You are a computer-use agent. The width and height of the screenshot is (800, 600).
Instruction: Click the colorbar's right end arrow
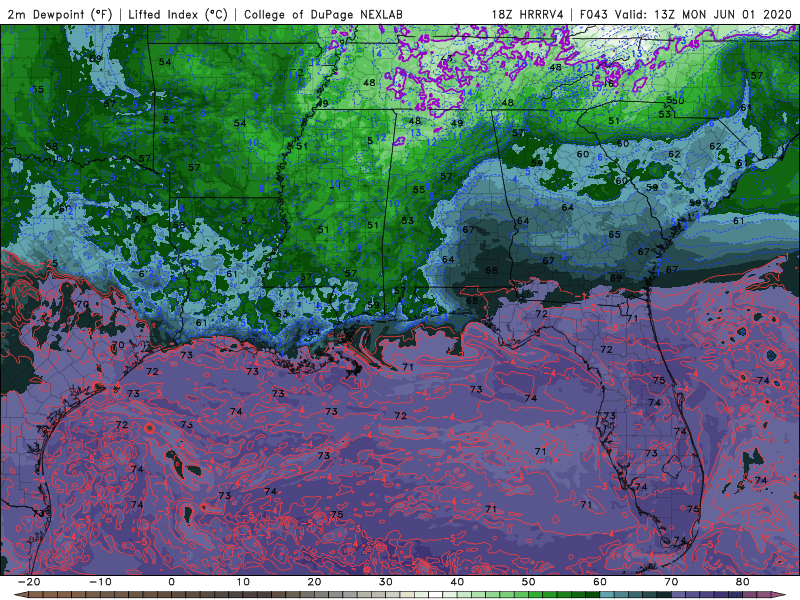779,595
